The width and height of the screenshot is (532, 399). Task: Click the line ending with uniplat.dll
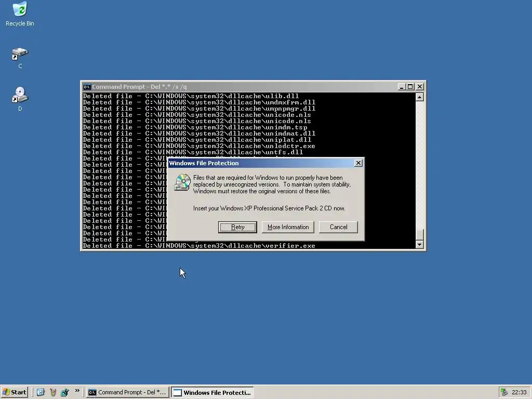click(x=197, y=140)
